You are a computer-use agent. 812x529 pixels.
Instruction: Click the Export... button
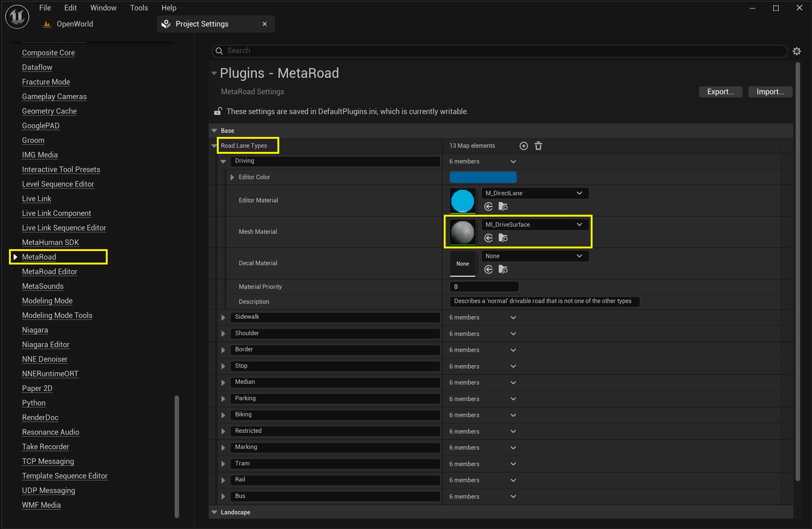pyautogui.click(x=720, y=92)
